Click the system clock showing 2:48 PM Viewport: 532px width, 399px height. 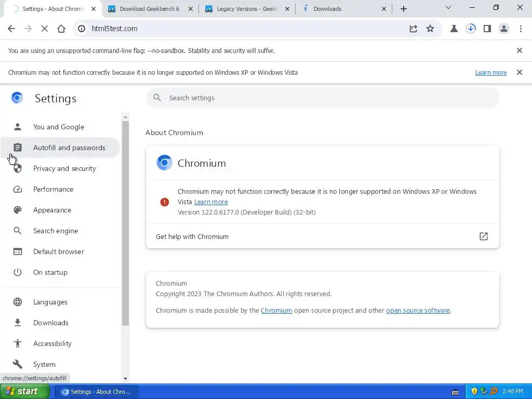(x=513, y=392)
